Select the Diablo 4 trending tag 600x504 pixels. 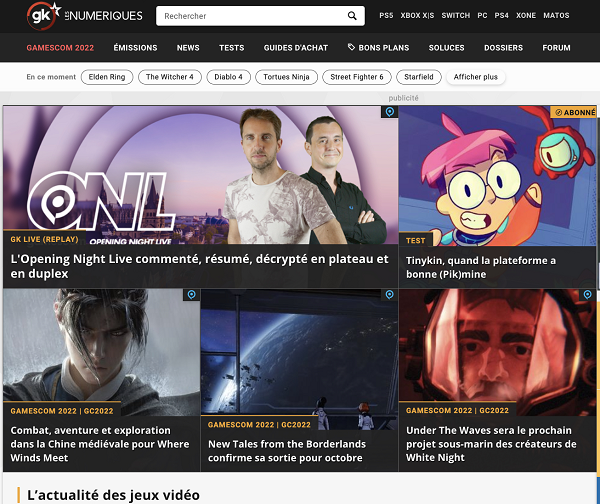coord(228,77)
